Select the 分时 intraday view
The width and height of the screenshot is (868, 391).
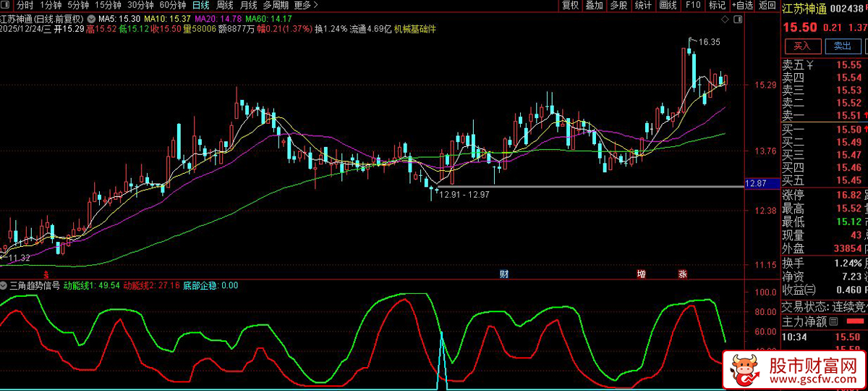pyautogui.click(x=25, y=5)
